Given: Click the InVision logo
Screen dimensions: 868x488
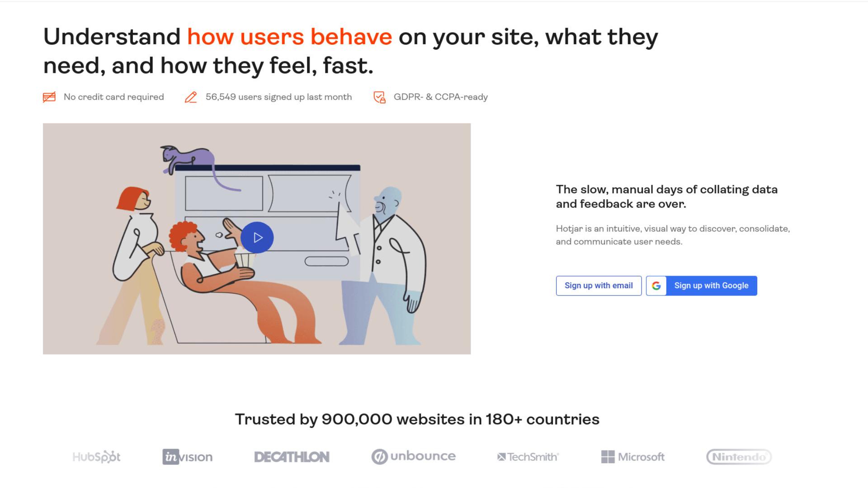Looking at the screenshot, I should (x=187, y=457).
